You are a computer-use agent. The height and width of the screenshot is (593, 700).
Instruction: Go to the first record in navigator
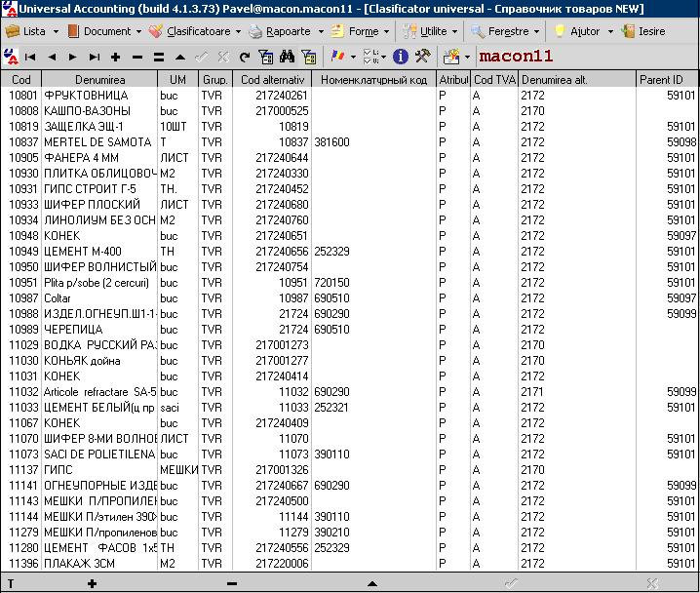[x=30, y=58]
